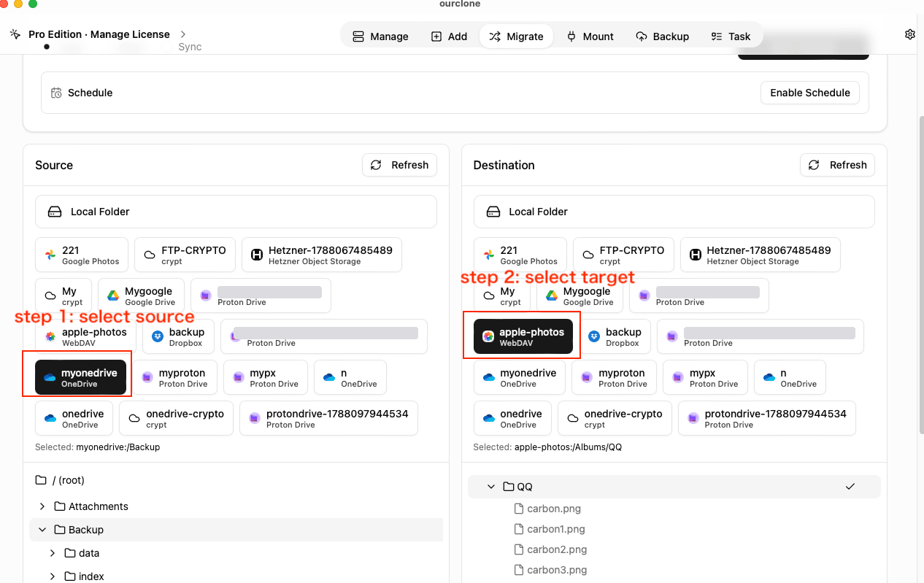Image resolution: width=924 pixels, height=583 pixels.
Task: Click Proton Drive icon of Source myproton
Action: pyautogui.click(x=147, y=377)
